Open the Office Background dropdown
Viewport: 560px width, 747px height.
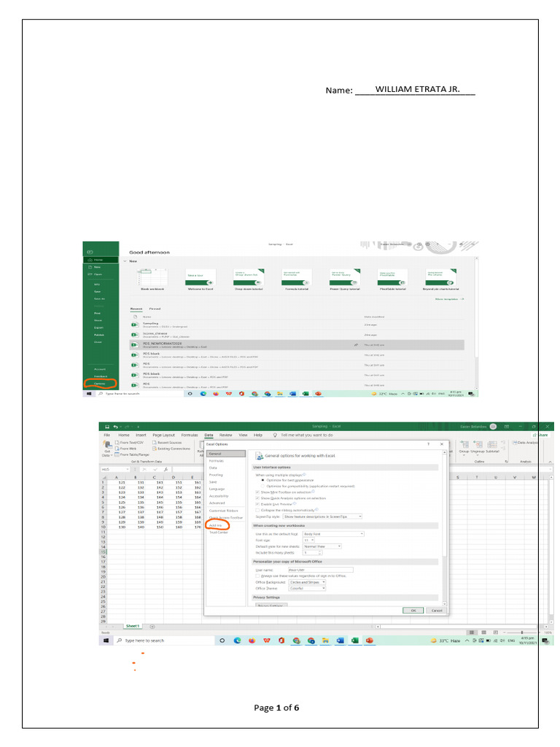tap(307, 582)
